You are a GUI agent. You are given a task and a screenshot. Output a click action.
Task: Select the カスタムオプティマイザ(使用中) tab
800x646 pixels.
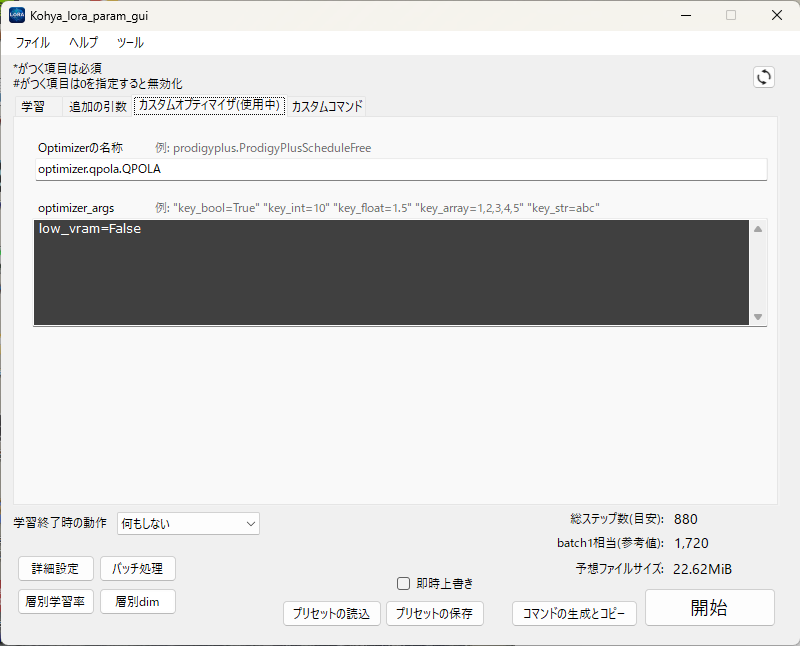(210, 105)
